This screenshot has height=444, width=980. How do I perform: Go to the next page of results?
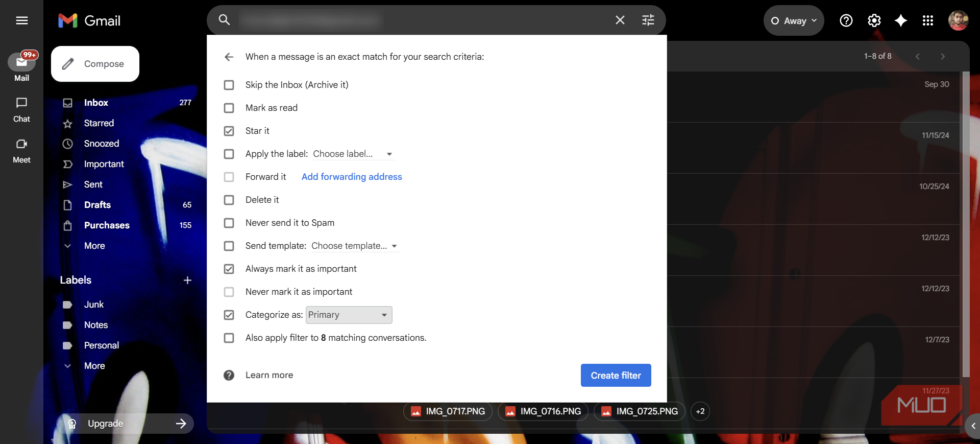[x=943, y=56]
